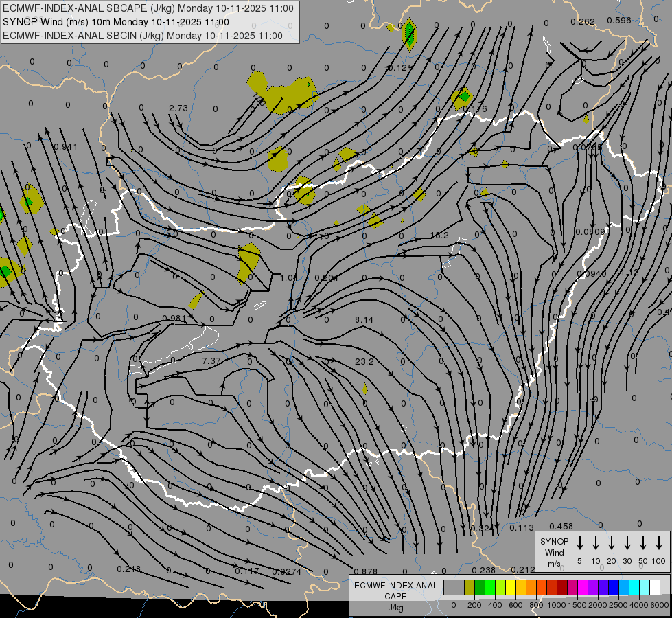Click the 1000 tick label on CAPE scale
672x618 pixels.
pos(556,605)
